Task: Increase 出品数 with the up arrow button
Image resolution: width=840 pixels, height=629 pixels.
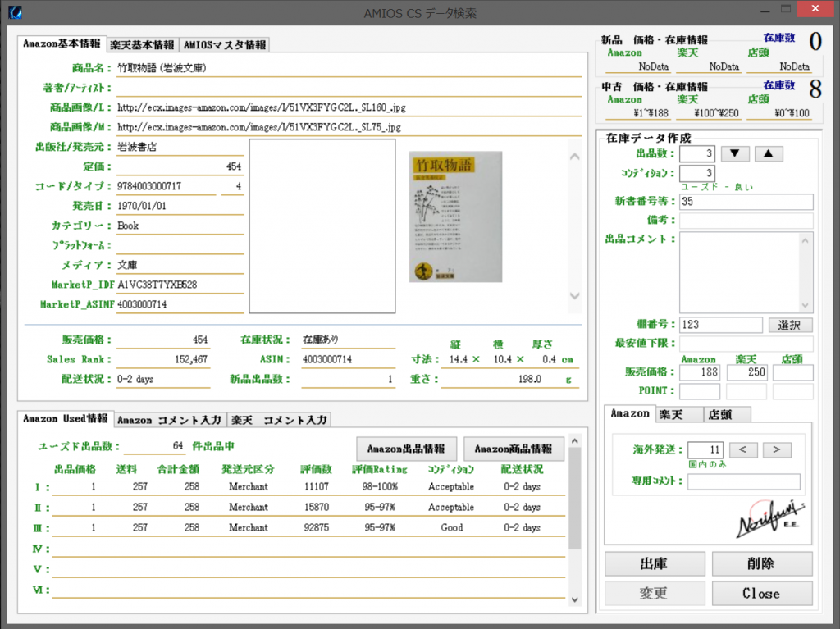Action: click(769, 154)
